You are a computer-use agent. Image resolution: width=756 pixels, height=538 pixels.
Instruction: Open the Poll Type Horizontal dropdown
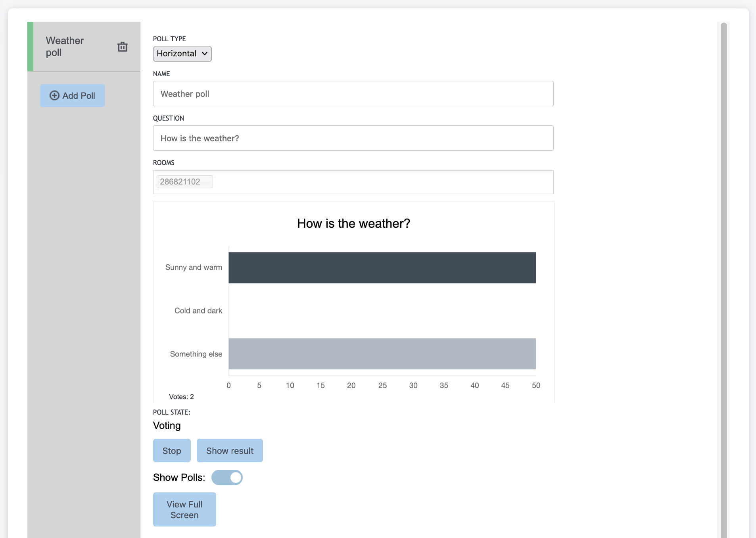click(182, 54)
